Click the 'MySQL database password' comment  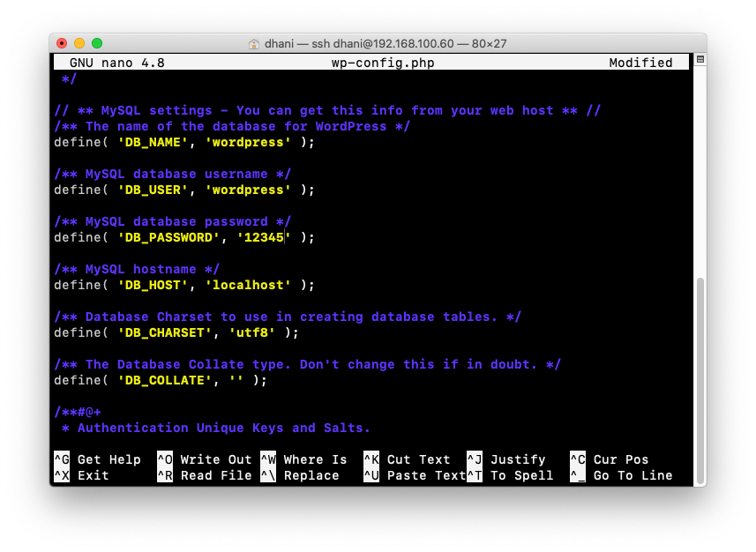(x=173, y=221)
